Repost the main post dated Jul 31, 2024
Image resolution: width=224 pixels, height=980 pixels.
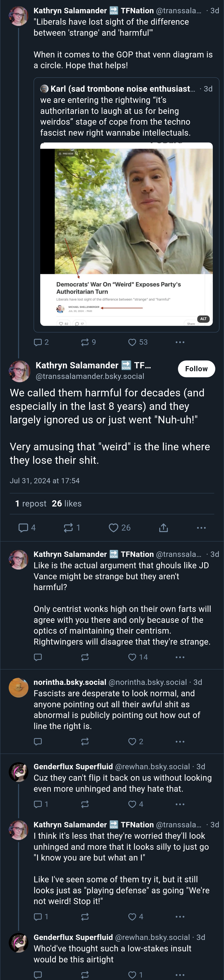tap(72, 528)
